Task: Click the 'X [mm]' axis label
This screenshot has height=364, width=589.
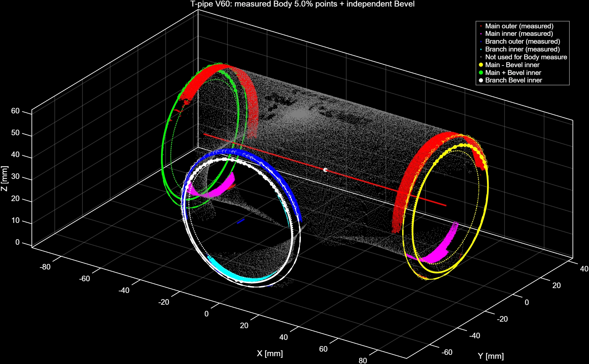Action: click(x=270, y=353)
